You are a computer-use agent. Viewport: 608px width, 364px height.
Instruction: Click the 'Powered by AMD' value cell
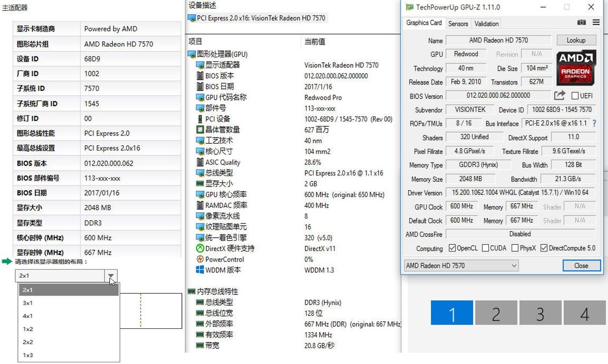(x=131, y=29)
